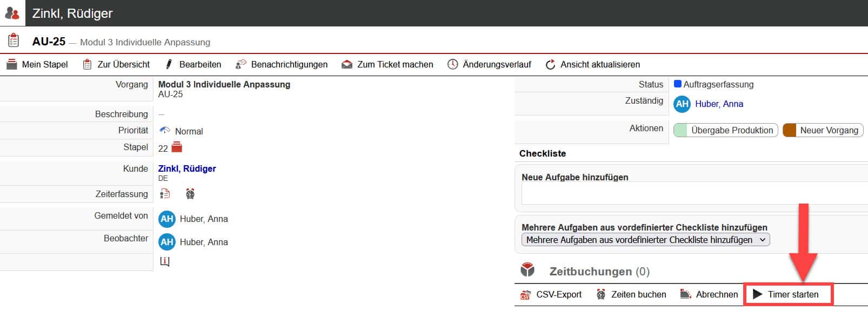
Task: Click the alarm clock icon in Zeiterfassung
Action: coord(190,194)
